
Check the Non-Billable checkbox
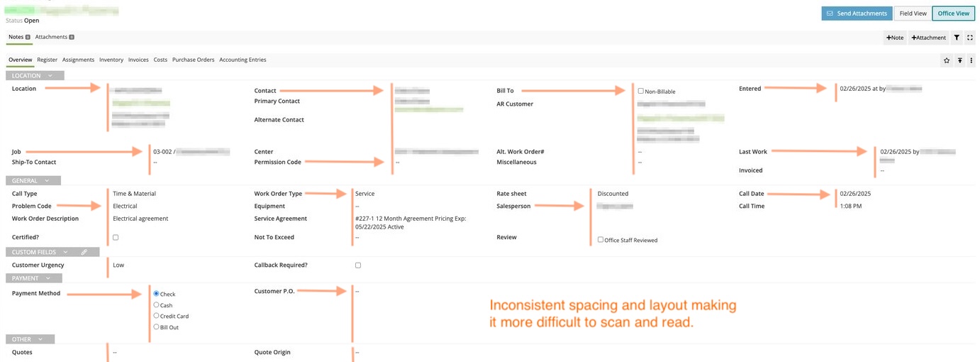pos(640,91)
